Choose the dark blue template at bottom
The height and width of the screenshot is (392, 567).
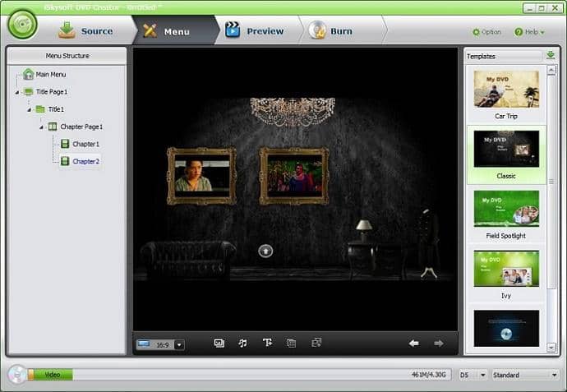click(x=506, y=329)
